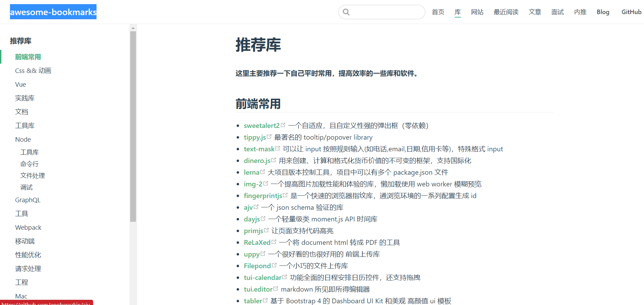Open the primjs link
The width and height of the screenshot is (644, 305).
(253, 231)
